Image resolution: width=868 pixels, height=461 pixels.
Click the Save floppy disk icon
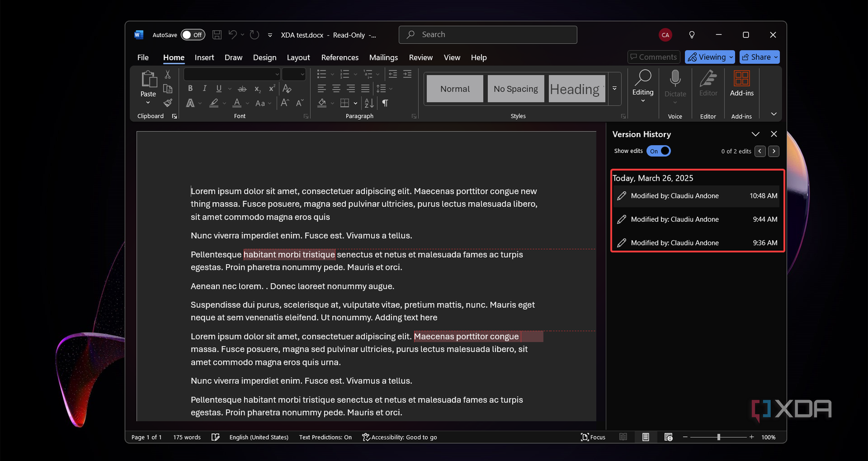217,35
